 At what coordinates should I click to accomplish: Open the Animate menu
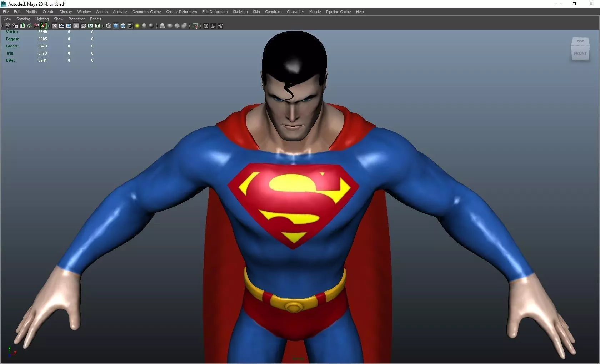point(120,12)
